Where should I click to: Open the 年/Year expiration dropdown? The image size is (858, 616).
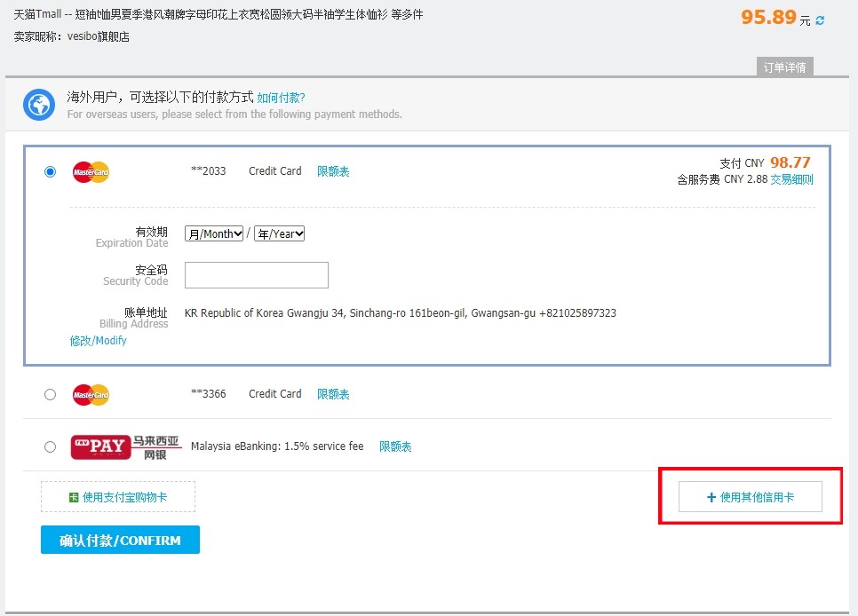pos(279,233)
